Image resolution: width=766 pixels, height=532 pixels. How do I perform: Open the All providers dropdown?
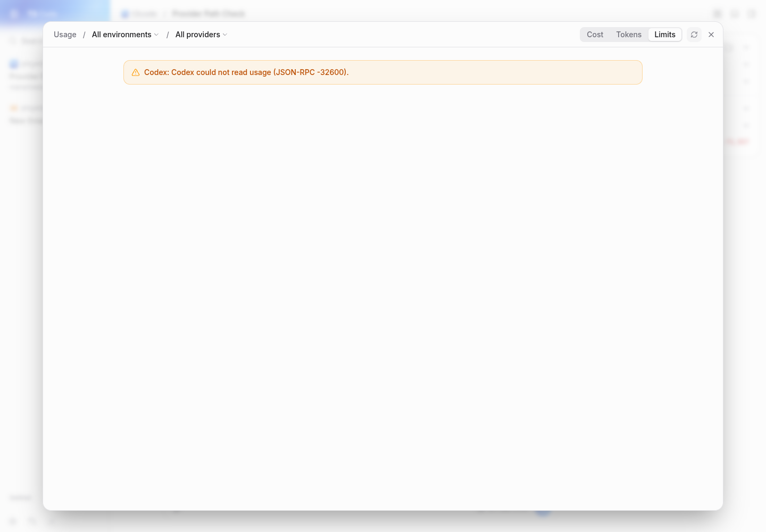[202, 35]
